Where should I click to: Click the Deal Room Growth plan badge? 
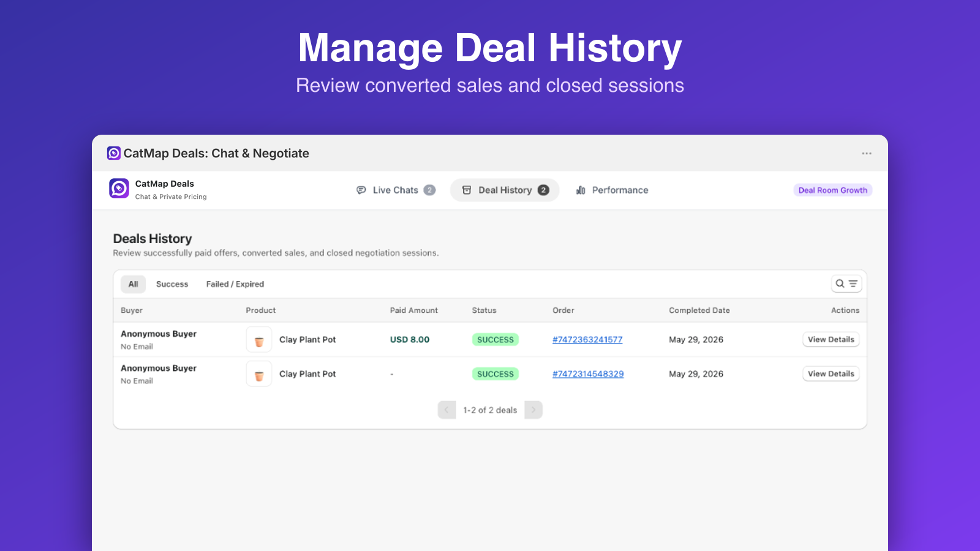[832, 190]
